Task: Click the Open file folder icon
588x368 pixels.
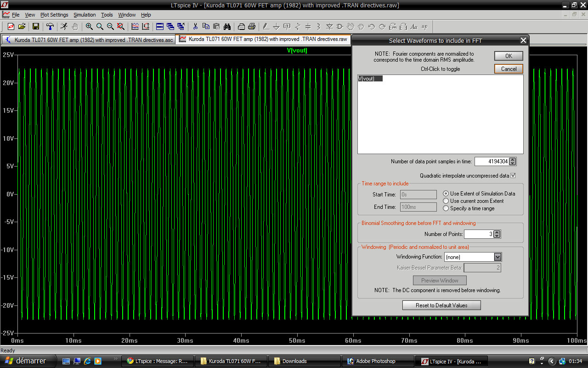Action: click(22, 27)
